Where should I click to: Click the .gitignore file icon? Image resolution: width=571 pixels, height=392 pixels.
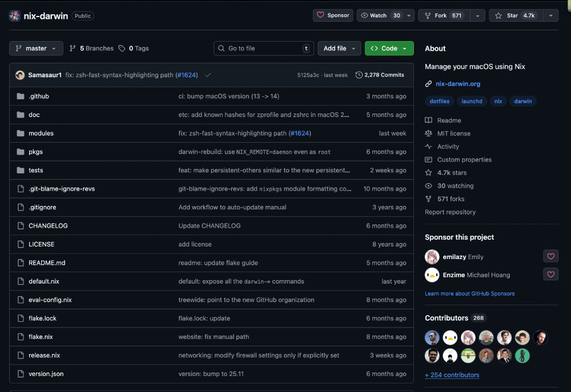coord(21,207)
